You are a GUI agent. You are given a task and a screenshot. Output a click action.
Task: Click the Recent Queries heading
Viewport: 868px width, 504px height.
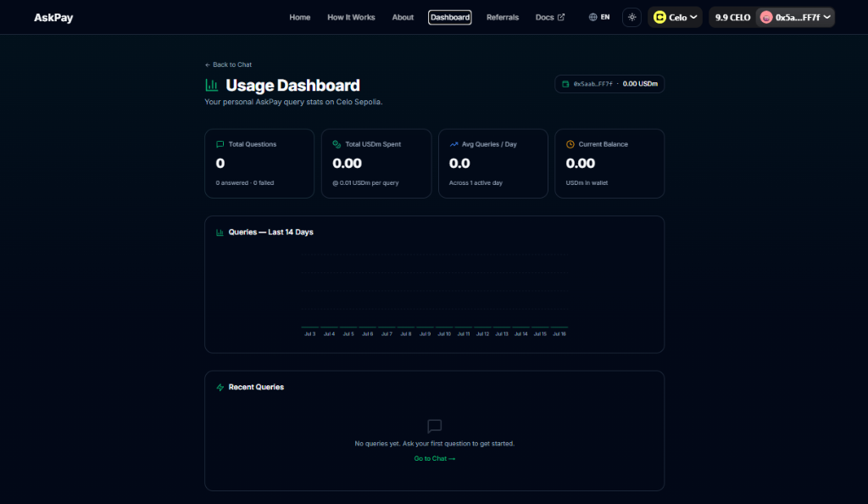256,387
